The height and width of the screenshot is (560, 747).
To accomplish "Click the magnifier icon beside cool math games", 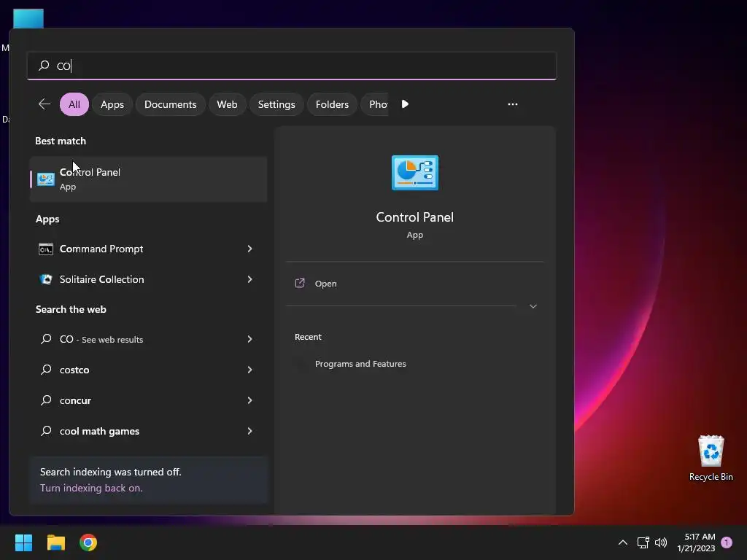I will pyautogui.click(x=46, y=431).
